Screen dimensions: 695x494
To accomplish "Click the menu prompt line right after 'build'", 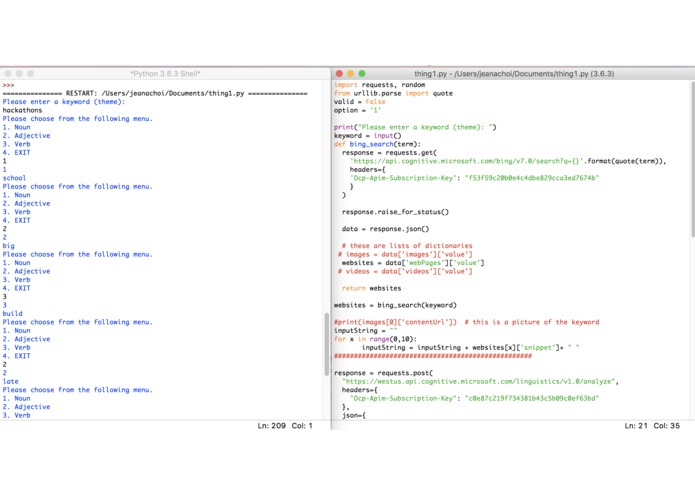I will tap(78, 322).
